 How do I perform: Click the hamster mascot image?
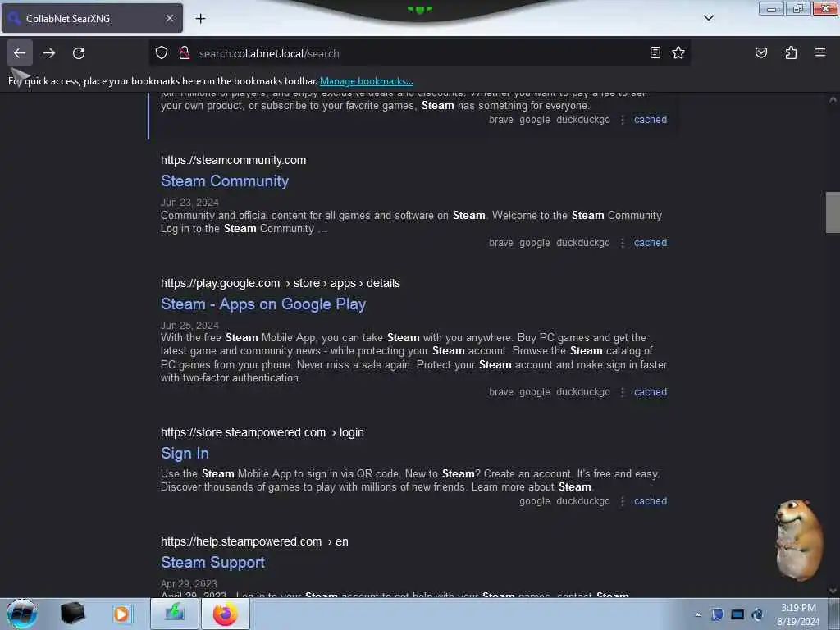799,540
